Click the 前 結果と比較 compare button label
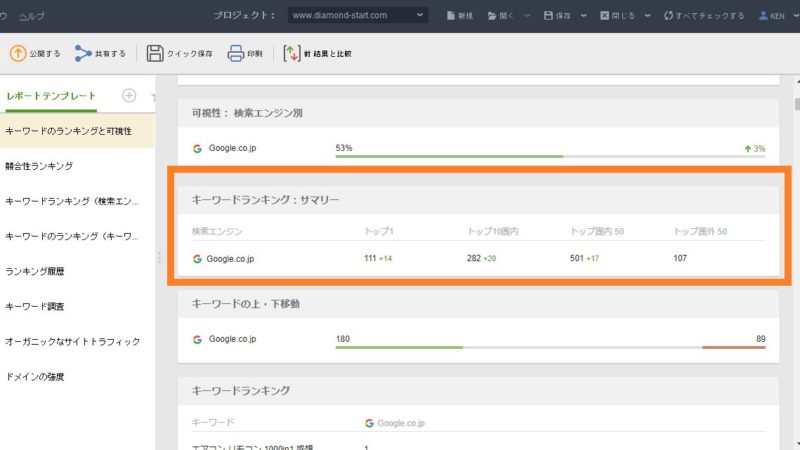The image size is (800, 450). click(x=328, y=54)
